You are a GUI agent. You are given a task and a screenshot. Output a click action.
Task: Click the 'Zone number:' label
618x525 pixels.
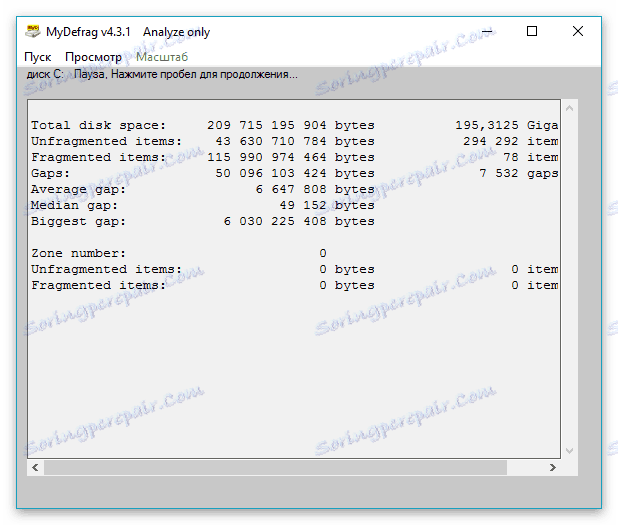point(78,253)
